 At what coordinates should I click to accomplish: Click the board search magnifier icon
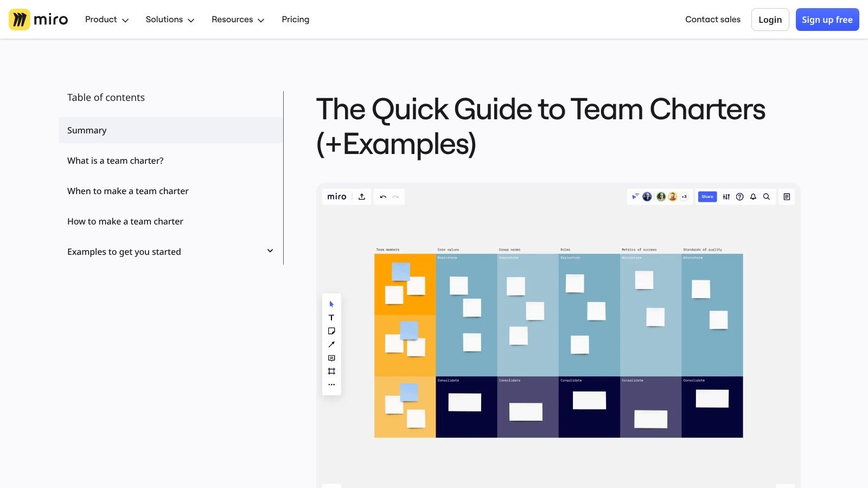coord(767,197)
